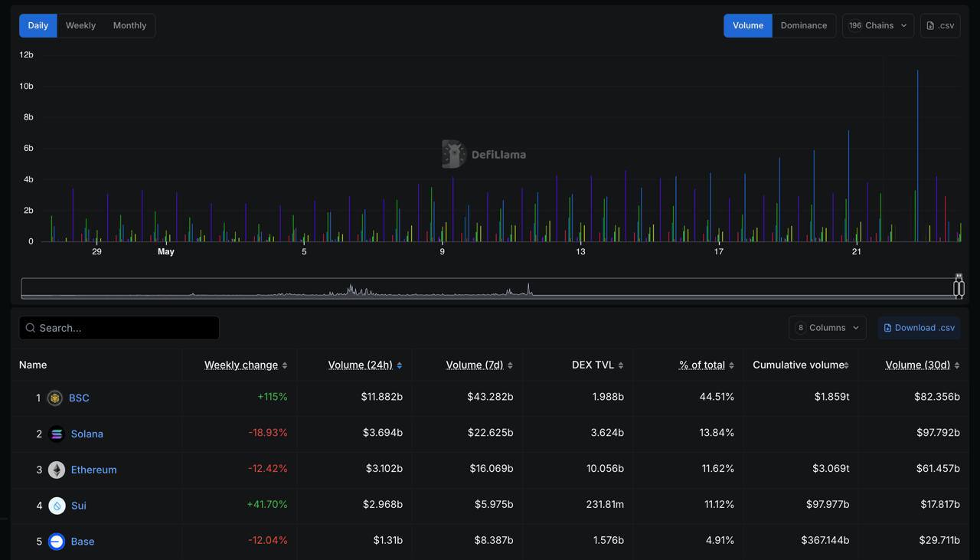Click the Cumulative volume column header
The width and height of the screenshot is (980, 560).
pos(798,365)
